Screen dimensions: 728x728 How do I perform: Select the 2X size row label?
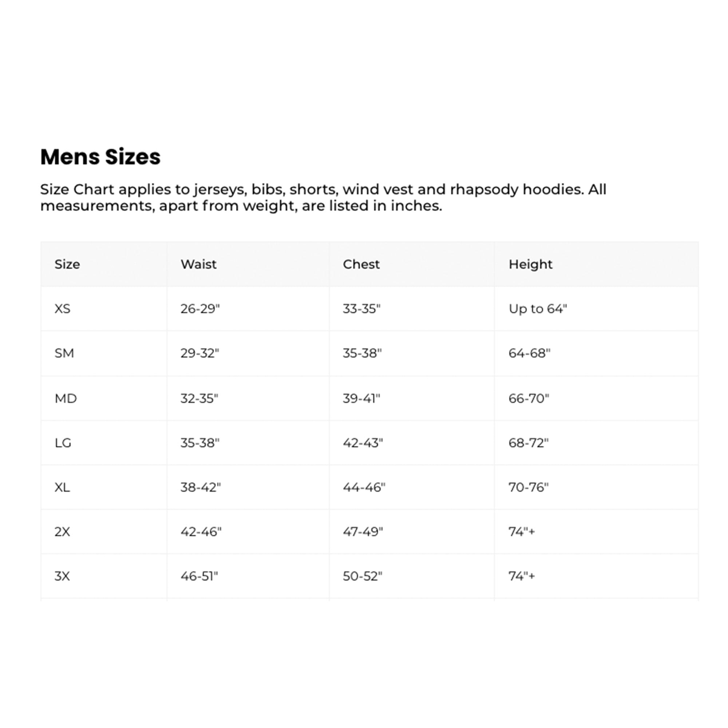click(x=62, y=532)
